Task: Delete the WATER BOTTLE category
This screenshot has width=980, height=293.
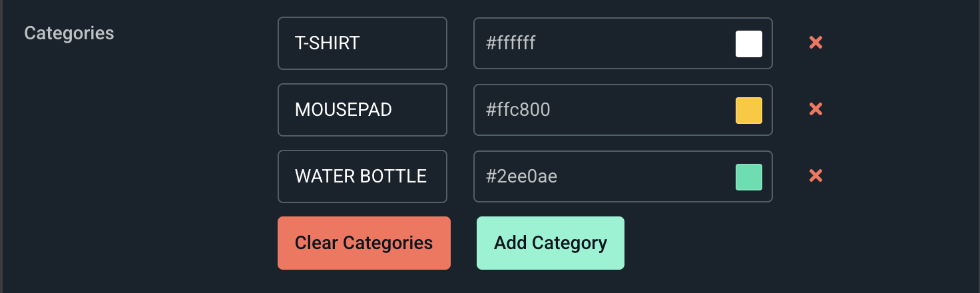Action: pos(816,176)
